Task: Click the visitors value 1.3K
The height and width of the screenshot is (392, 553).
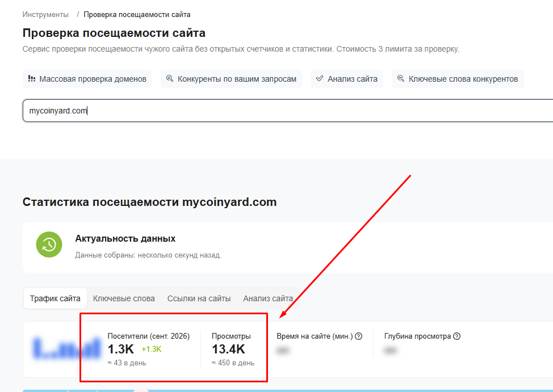Action: pyautogui.click(x=120, y=349)
